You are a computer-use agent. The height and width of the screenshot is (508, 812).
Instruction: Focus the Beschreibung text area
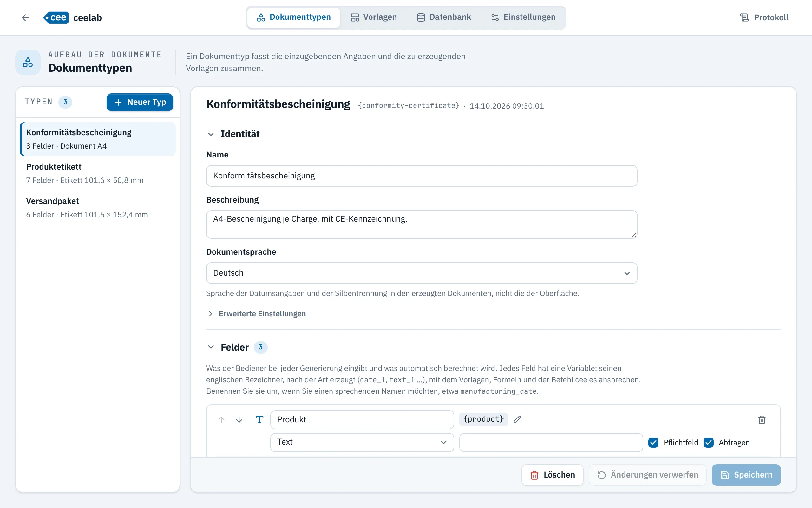coord(422,224)
